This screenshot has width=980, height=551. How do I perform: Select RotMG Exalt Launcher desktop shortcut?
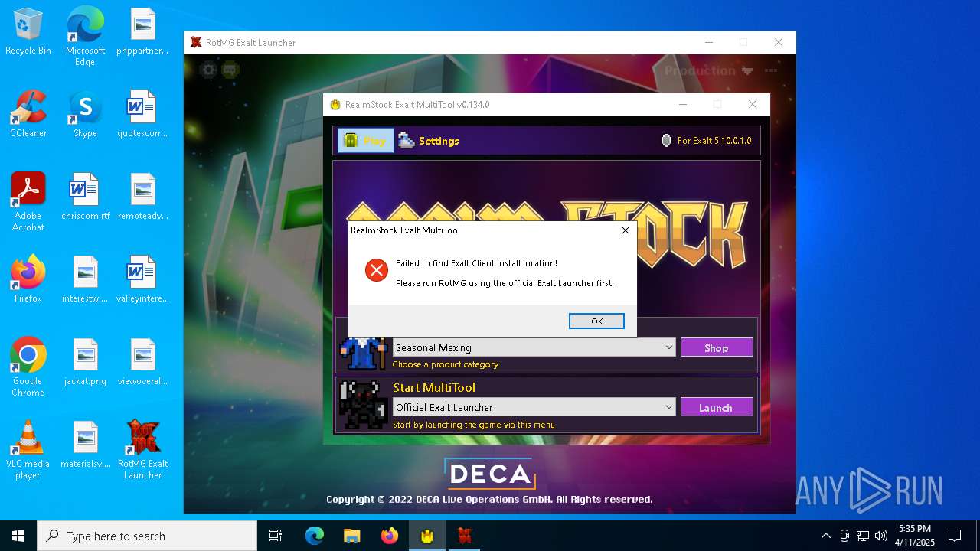[x=142, y=450]
